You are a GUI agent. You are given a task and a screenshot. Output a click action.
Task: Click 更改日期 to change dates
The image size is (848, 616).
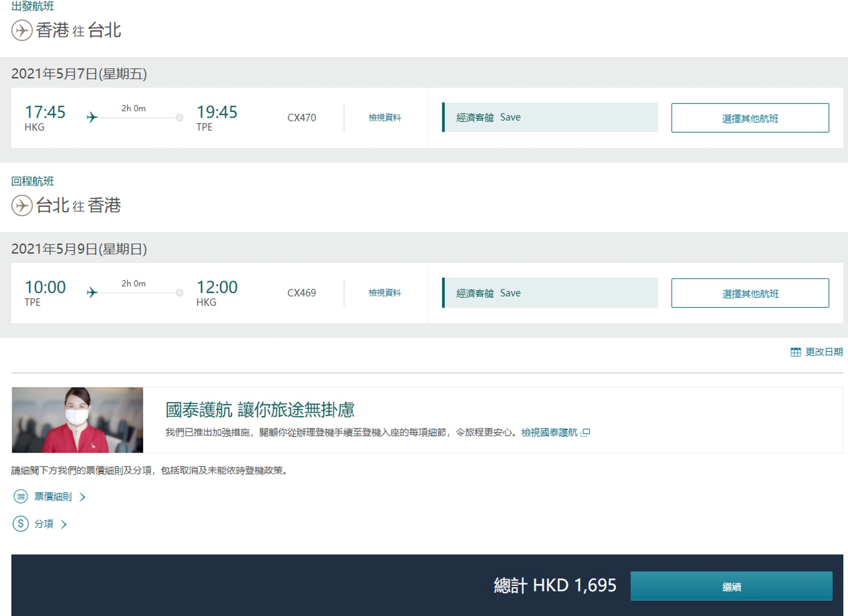pyautogui.click(x=824, y=352)
